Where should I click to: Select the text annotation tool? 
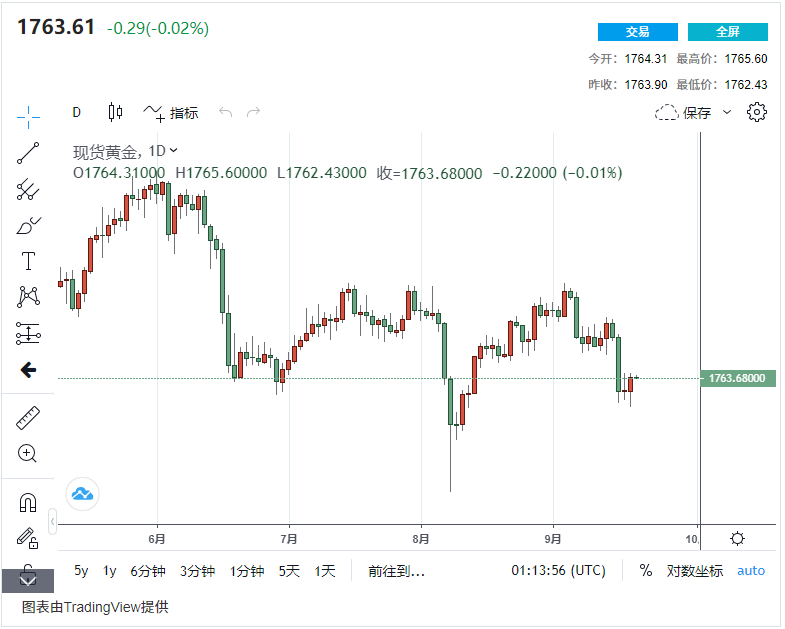[28, 262]
